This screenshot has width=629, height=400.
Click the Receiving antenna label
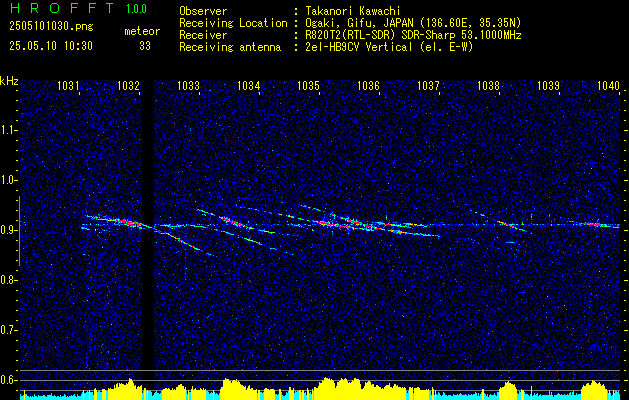pos(230,47)
